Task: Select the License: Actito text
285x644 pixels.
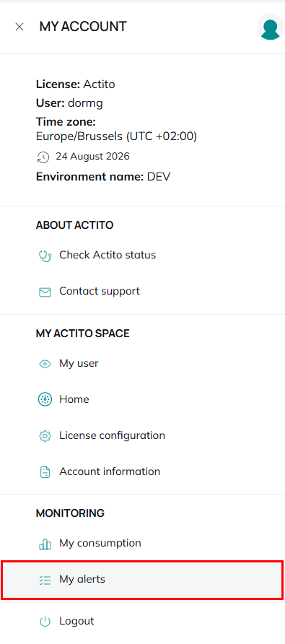Action: (x=76, y=84)
